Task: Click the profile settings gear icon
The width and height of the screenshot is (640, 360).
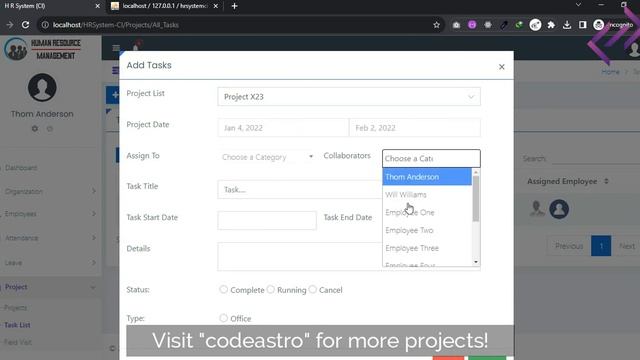Action: coord(35,129)
